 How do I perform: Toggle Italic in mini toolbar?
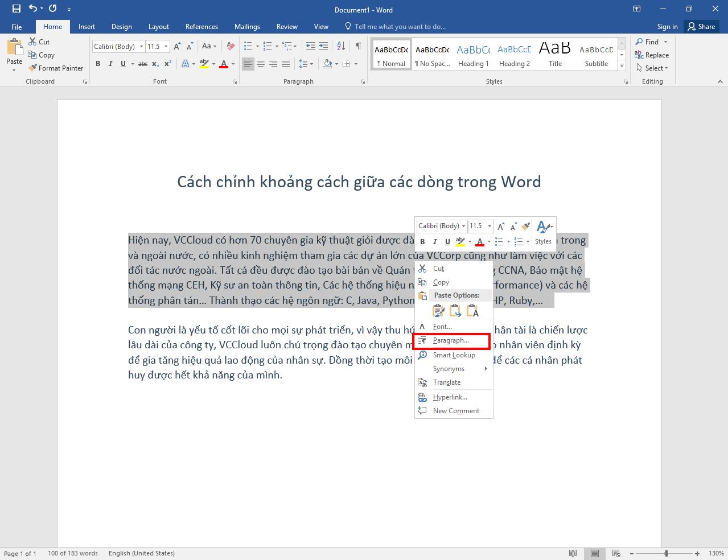(x=435, y=242)
